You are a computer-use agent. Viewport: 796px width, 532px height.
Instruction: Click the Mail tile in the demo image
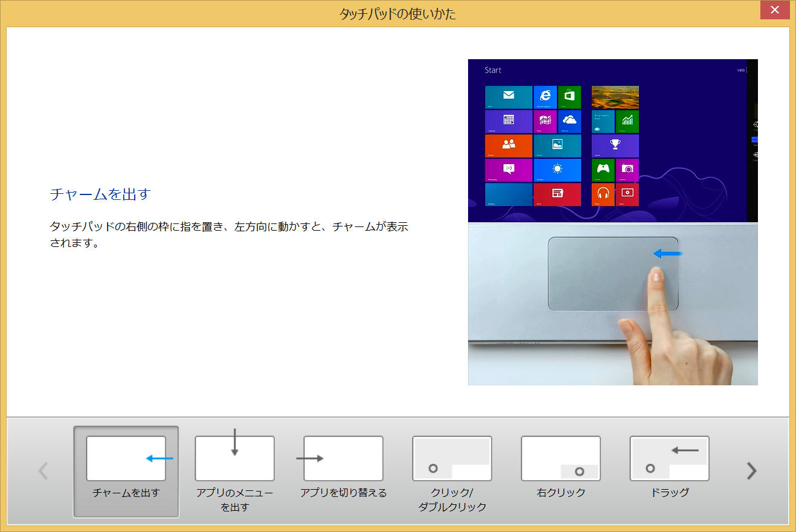509,97
